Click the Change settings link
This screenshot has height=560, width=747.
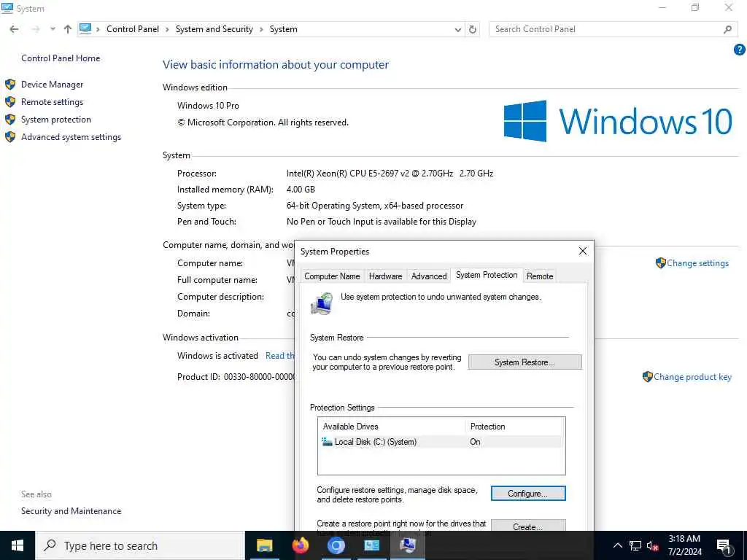pyautogui.click(x=697, y=262)
